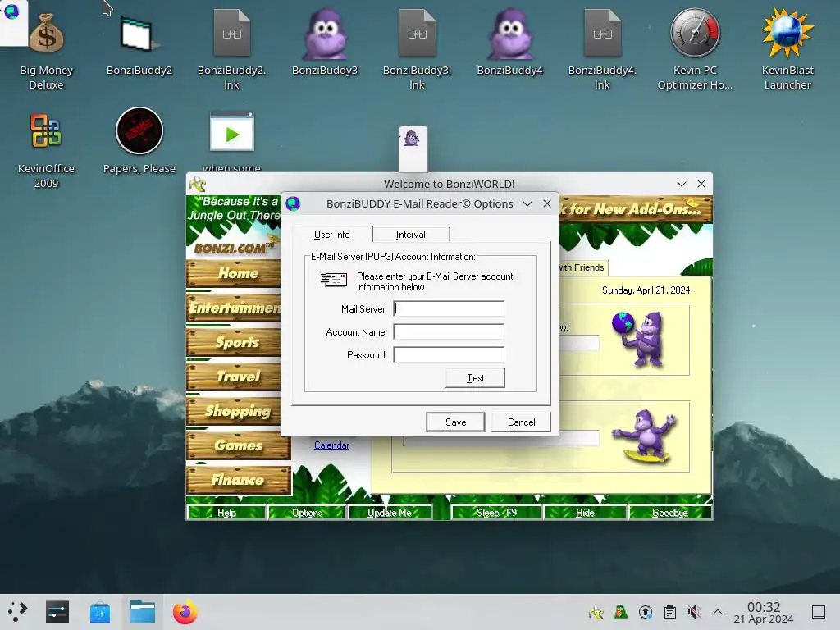Switch to the Interval tab

click(x=410, y=235)
